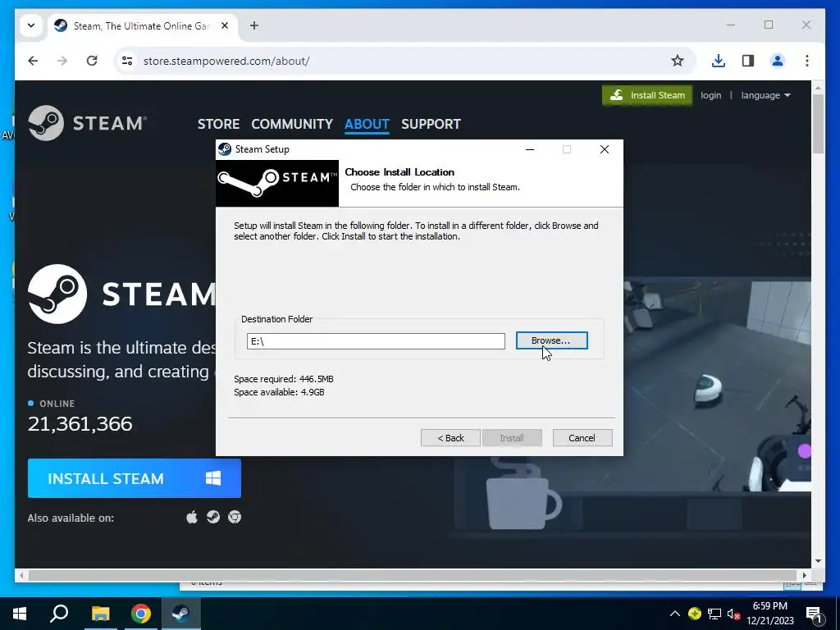Open File Explorer from taskbar

[x=100, y=614]
